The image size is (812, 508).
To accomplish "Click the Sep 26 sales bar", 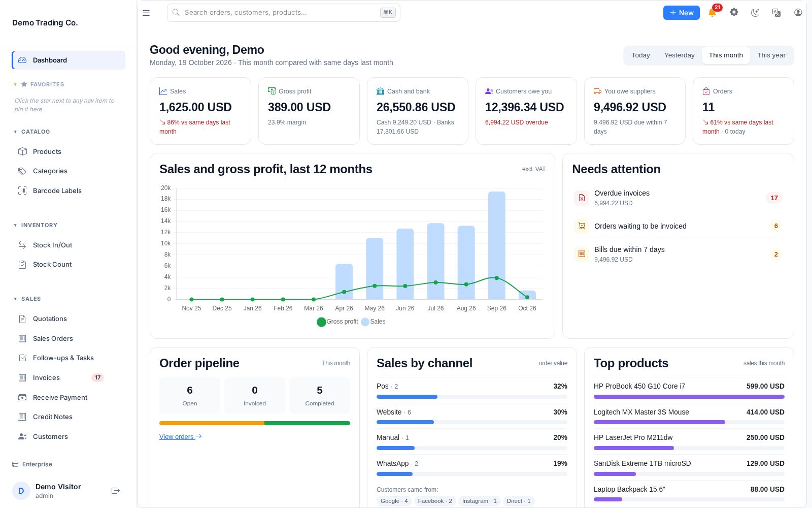I will point(497,245).
